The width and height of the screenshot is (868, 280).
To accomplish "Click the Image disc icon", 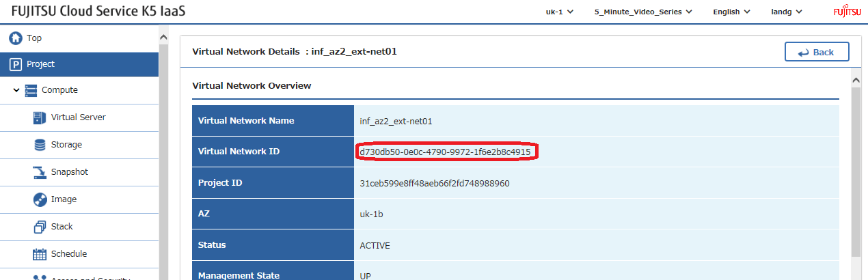I will (x=40, y=199).
